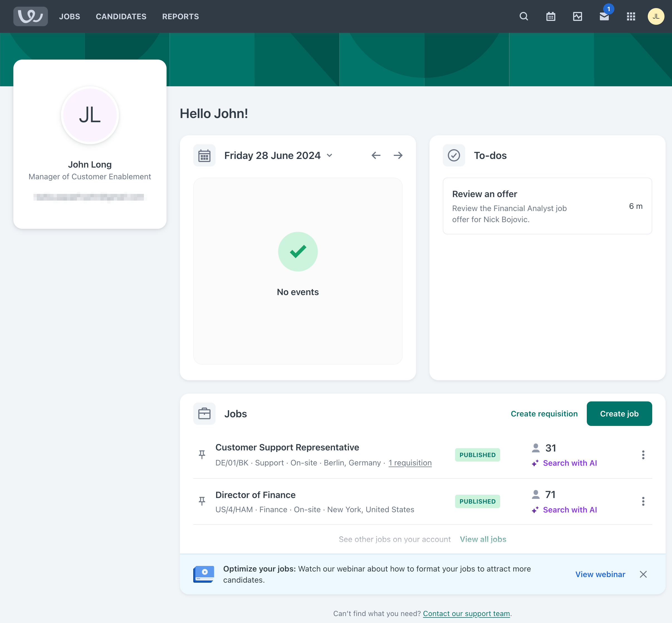This screenshot has height=623, width=672.
Task: Click the View all jobs link
Action: (483, 539)
